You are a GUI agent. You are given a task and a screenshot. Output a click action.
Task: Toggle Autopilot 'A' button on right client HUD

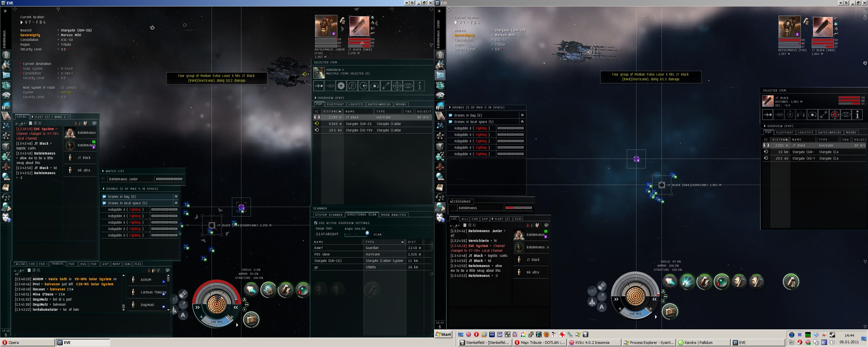602,307
